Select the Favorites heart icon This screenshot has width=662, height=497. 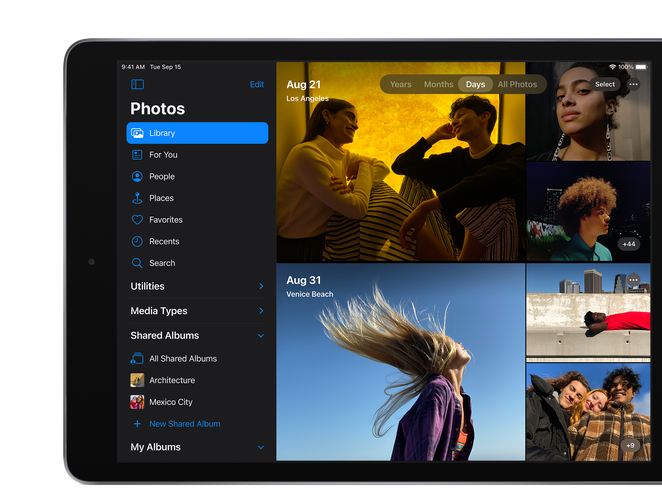pos(138,220)
